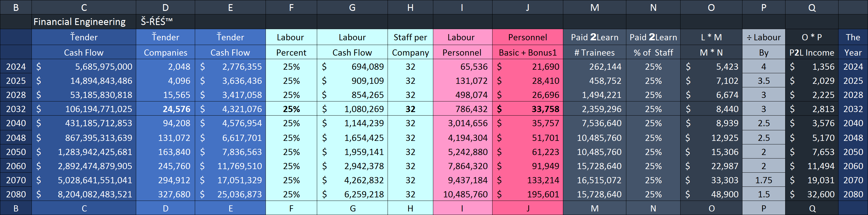Click the Tender Cash Flow value for 2024
Screen dimensions: 868x215
point(84,67)
